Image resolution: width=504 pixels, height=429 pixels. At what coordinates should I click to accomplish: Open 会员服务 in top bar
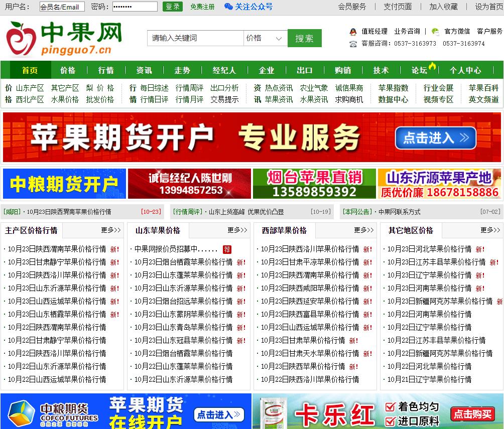(x=352, y=7)
